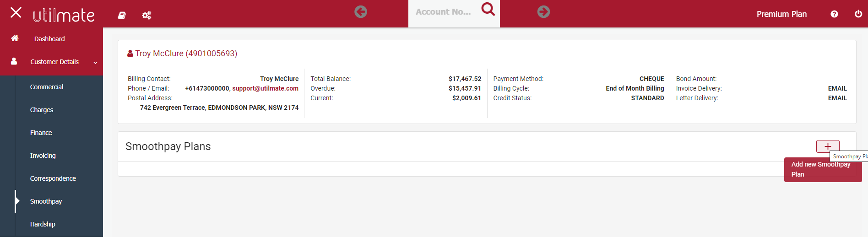Add a new Smoothpay plan with plus button
This screenshot has width=868, height=237.
(x=828, y=146)
